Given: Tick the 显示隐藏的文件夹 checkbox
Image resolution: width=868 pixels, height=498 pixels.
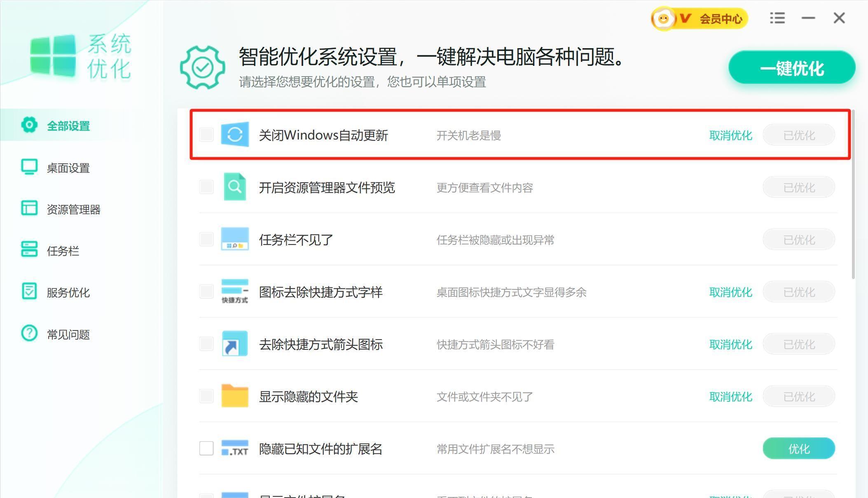Looking at the screenshot, I should point(206,396).
